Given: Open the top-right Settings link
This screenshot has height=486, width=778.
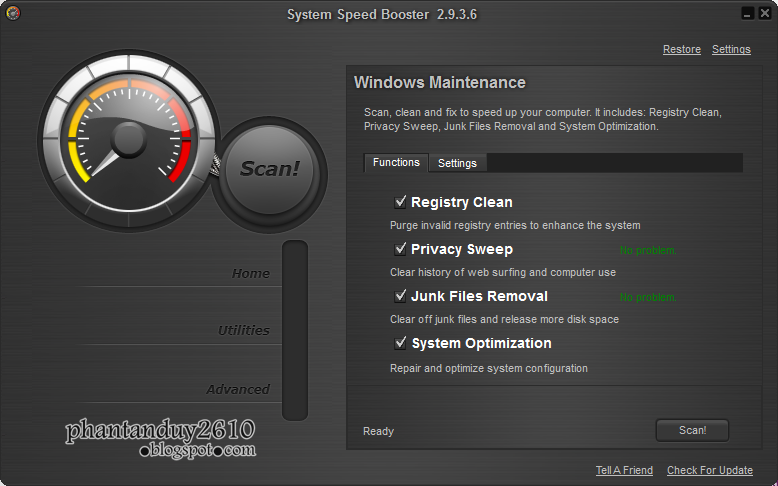Looking at the screenshot, I should click(x=731, y=50).
